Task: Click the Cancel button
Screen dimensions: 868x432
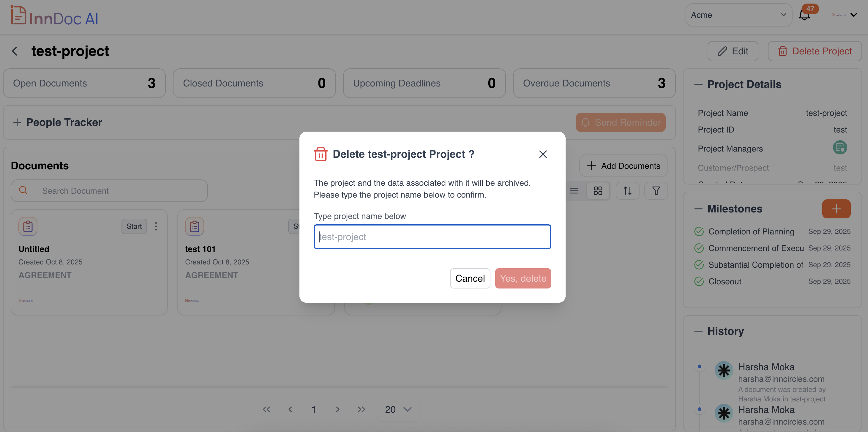Action: [470, 278]
